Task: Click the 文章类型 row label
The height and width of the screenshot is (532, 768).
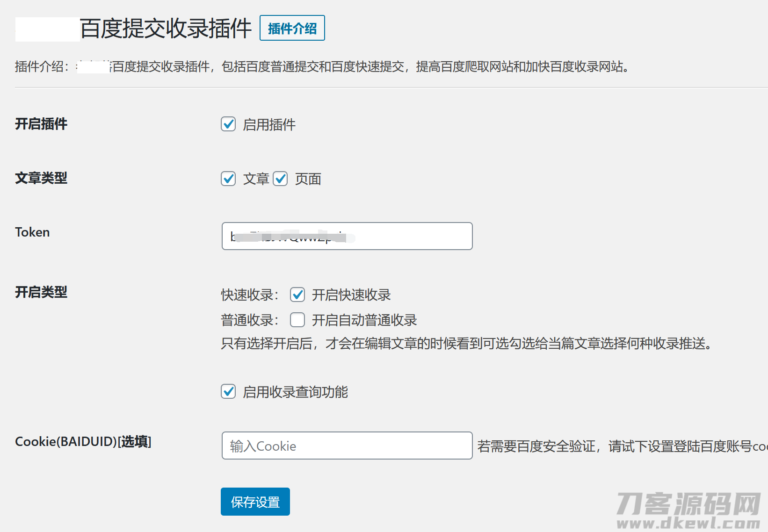Action: pyautogui.click(x=41, y=178)
